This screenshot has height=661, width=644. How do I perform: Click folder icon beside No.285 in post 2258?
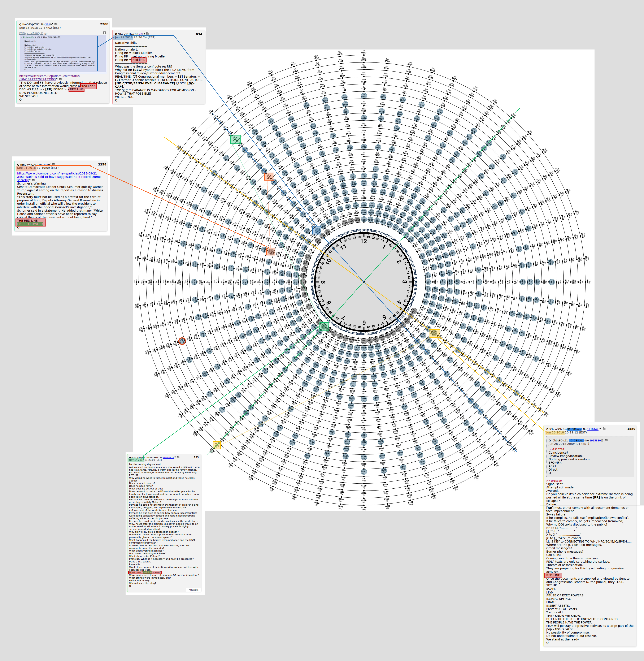click(54, 164)
